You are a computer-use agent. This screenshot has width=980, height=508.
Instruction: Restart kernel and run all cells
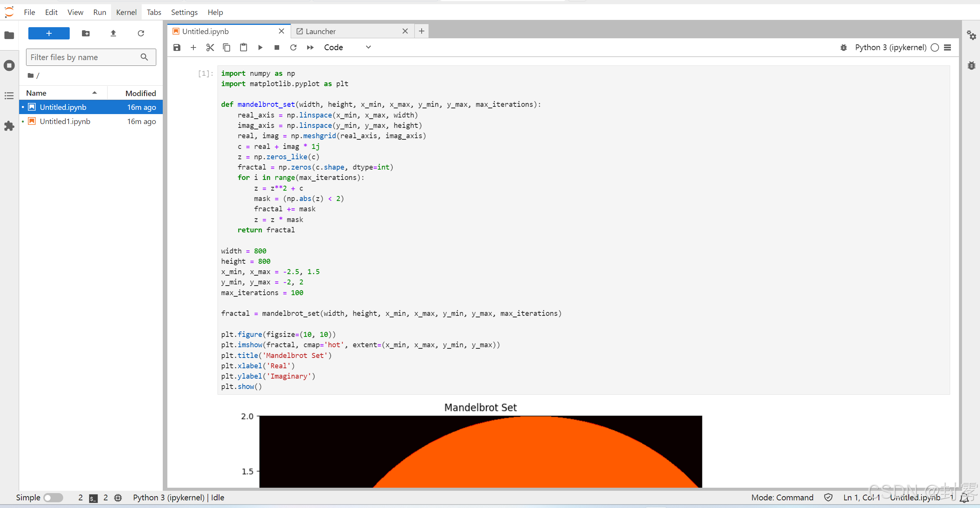coord(310,47)
